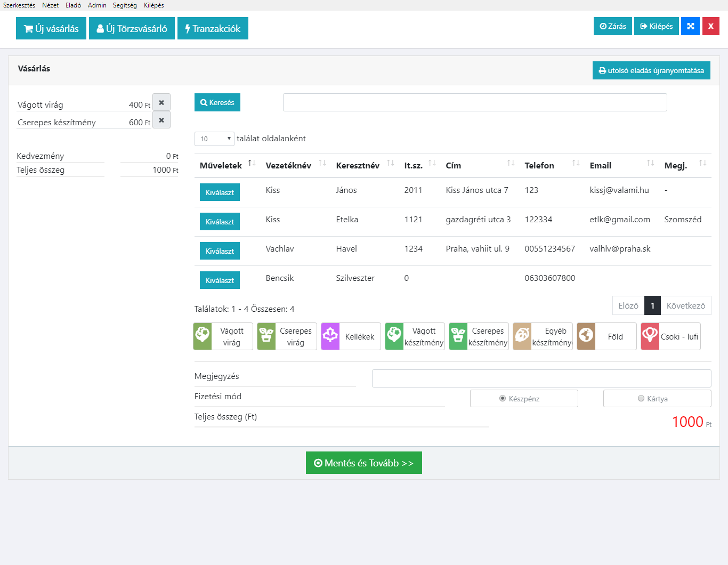Screen dimensions: 728x565
Task: Open the Admin menu
Action: (97, 5)
